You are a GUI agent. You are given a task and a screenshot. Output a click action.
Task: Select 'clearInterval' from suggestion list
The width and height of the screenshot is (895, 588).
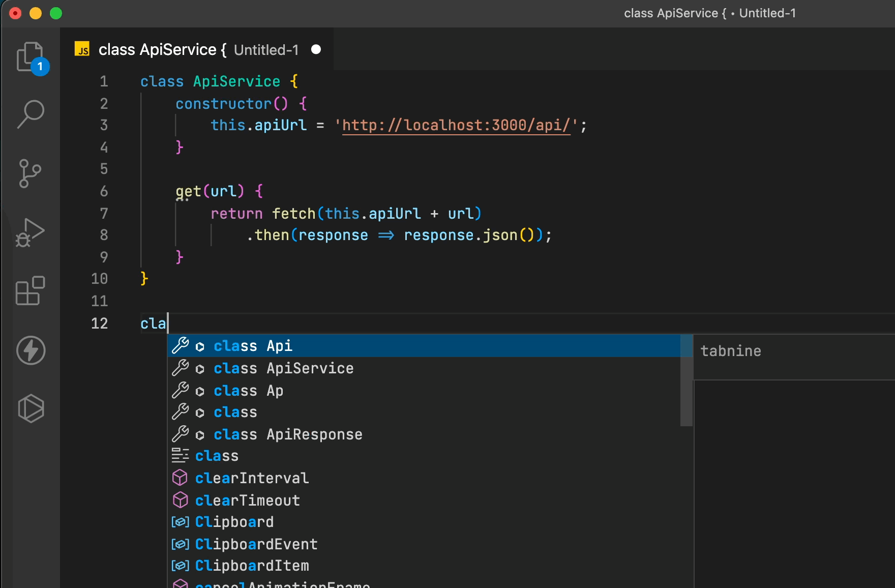(x=252, y=478)
